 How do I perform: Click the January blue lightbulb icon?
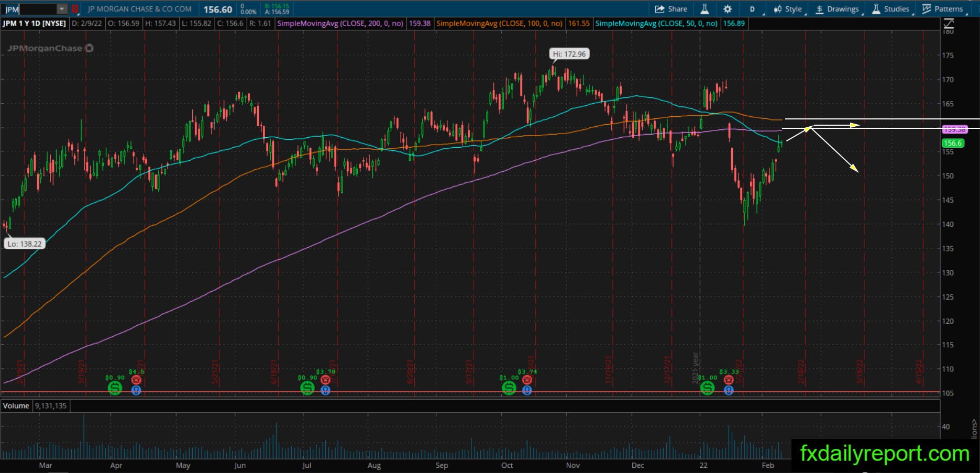(729, 390)
